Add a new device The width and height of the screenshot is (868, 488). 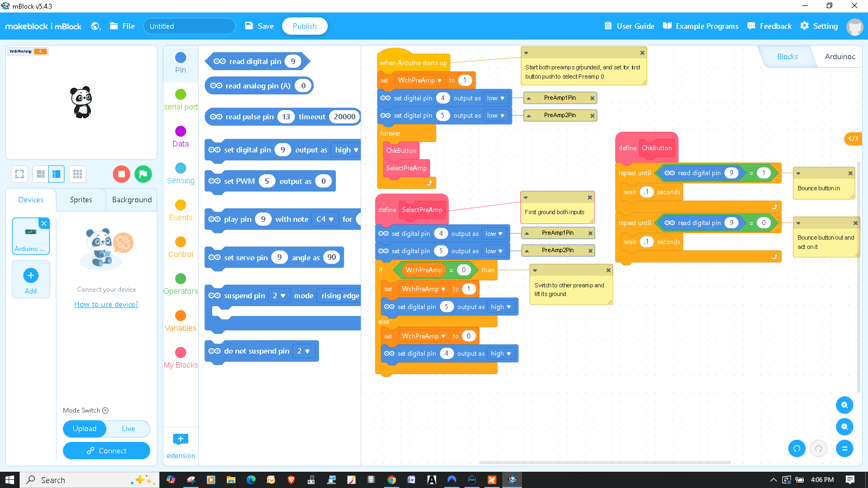tap(31, 279)
